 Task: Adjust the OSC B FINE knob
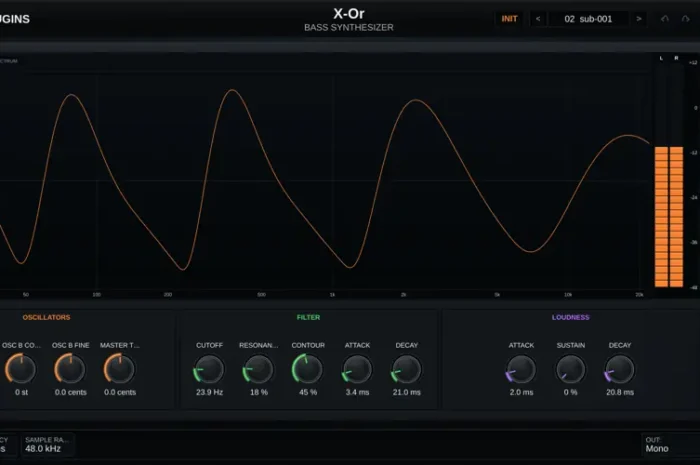70,369
